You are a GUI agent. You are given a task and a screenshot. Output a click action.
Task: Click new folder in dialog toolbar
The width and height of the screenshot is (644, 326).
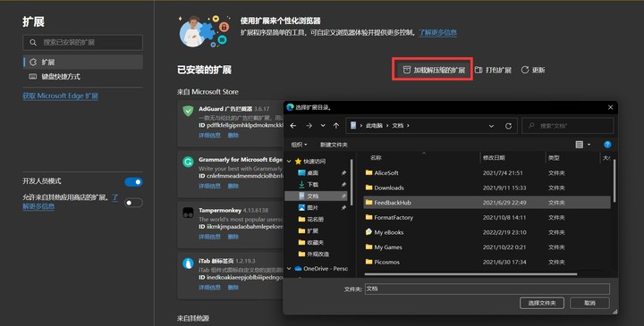334,145
